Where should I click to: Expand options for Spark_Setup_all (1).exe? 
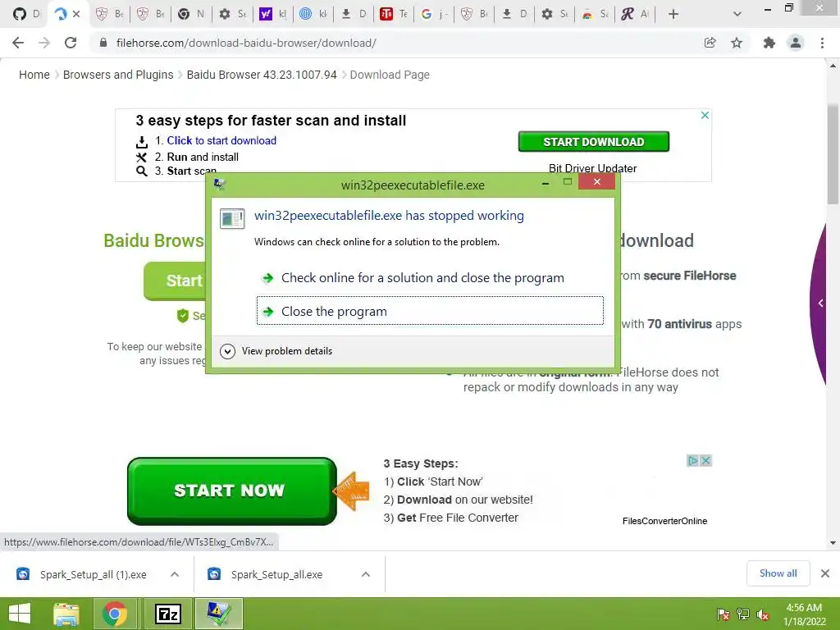coord(175,574)
